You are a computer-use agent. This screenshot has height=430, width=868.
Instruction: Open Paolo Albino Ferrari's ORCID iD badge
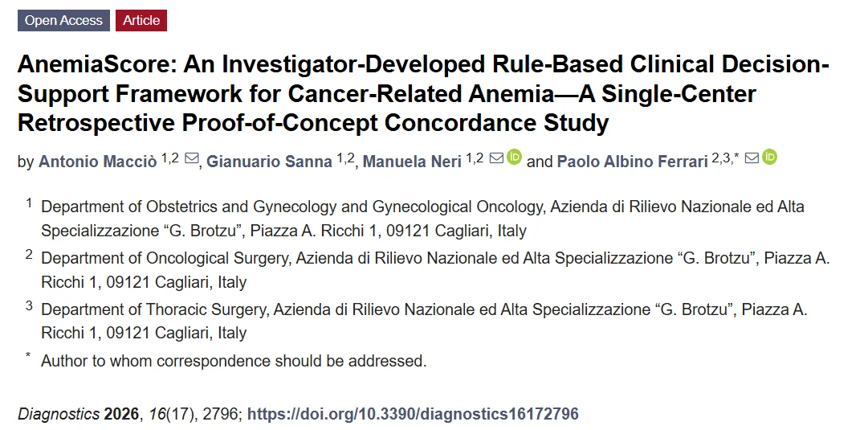769,158
